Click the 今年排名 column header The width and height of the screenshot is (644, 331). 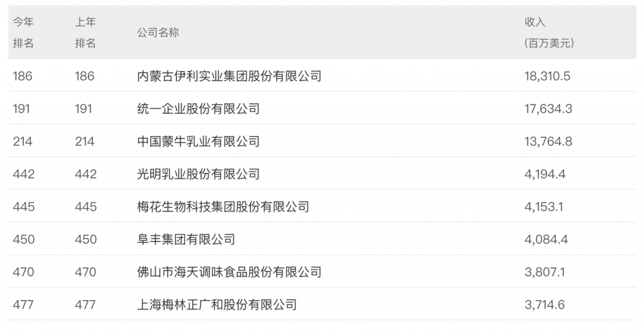tap(23, 33)
